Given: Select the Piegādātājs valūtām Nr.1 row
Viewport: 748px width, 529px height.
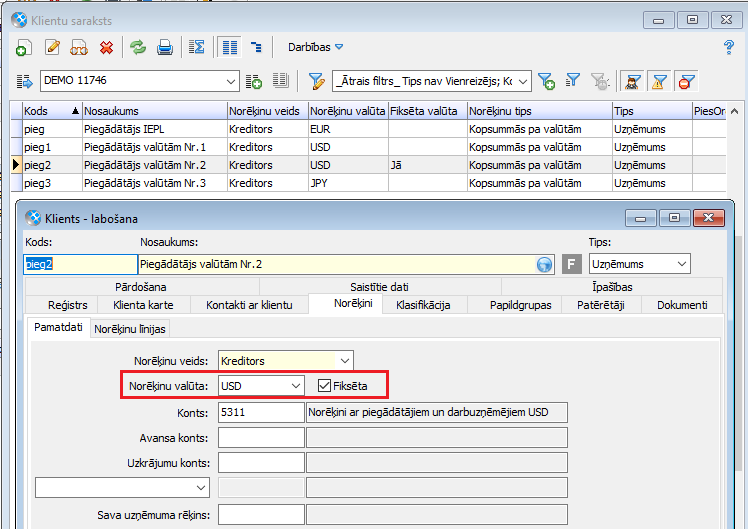Looking at the screenshot, I should click(368, 147).
